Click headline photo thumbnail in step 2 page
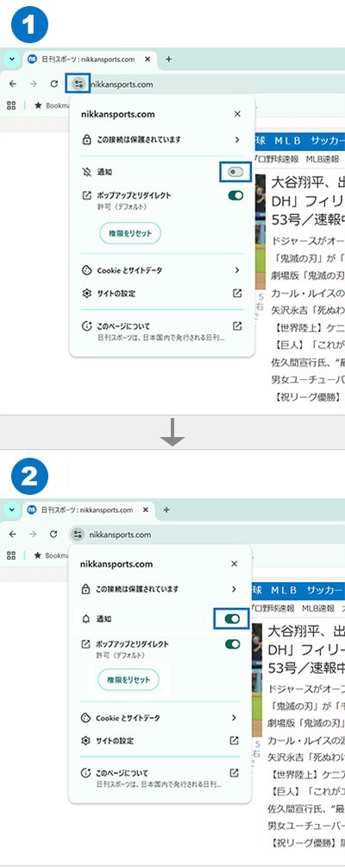The width and height of the screenshot is (345, 868). click(257, 680)
